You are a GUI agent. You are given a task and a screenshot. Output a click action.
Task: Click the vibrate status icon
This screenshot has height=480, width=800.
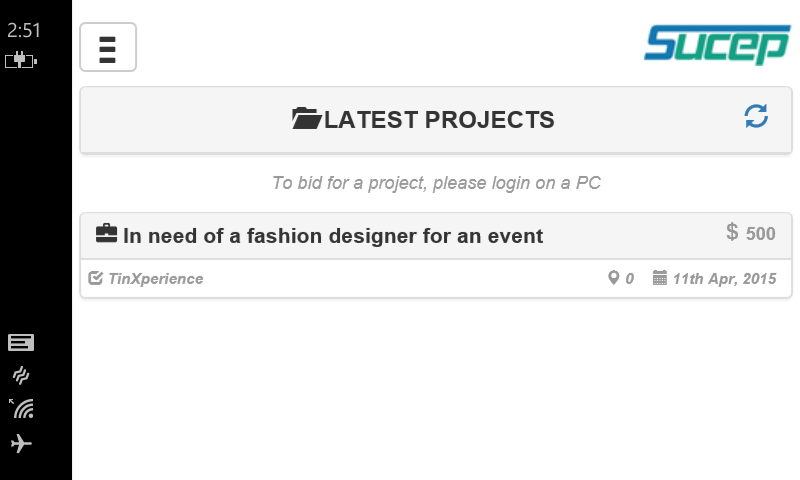pos(21,375)
